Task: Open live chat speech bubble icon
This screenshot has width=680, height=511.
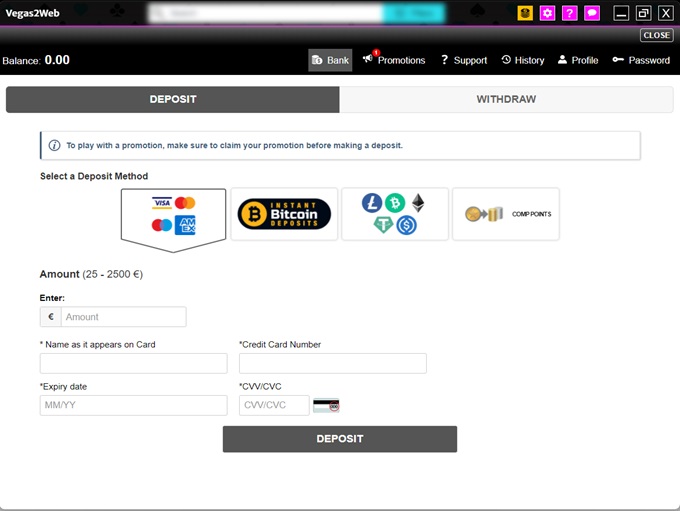Action: 592,13
